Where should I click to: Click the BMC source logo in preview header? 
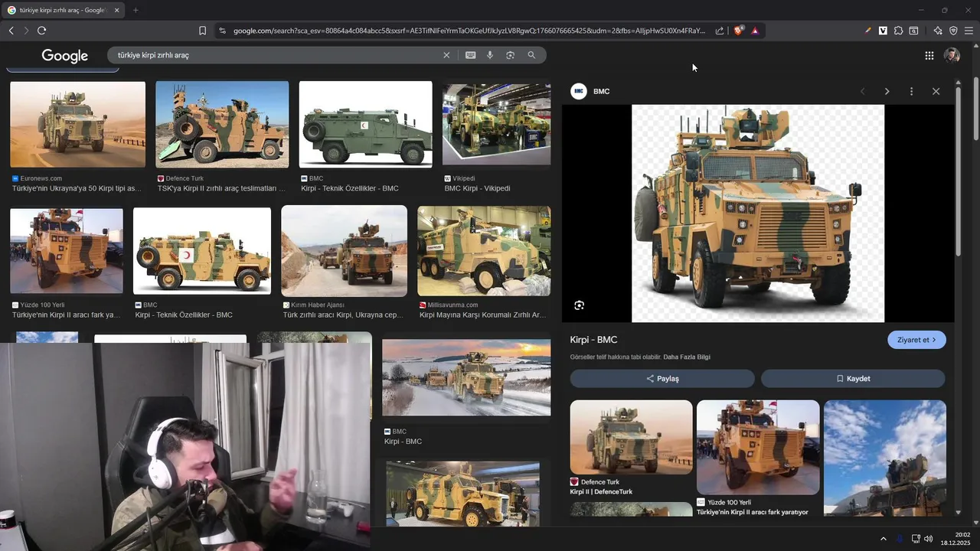click(579, 91)
